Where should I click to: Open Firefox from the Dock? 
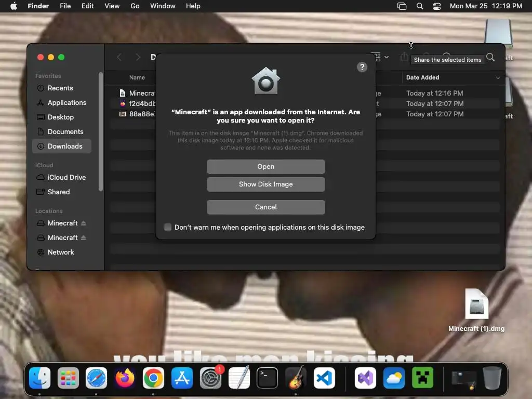coord(125,378)
